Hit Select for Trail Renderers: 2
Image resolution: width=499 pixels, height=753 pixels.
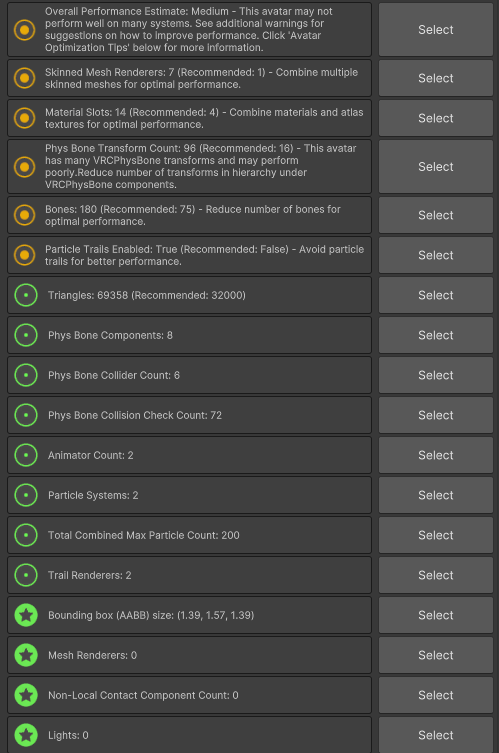click(436, 575)
